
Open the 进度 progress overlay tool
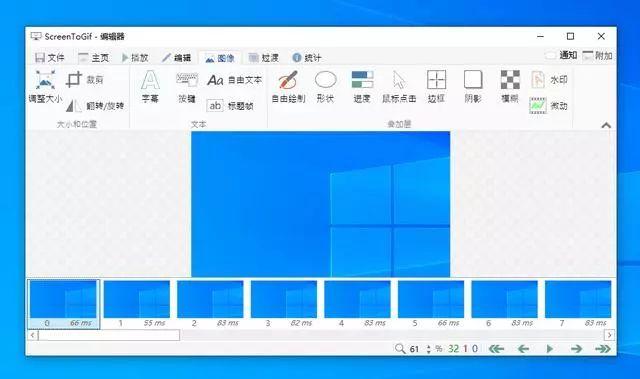click(x=362, y=86)
